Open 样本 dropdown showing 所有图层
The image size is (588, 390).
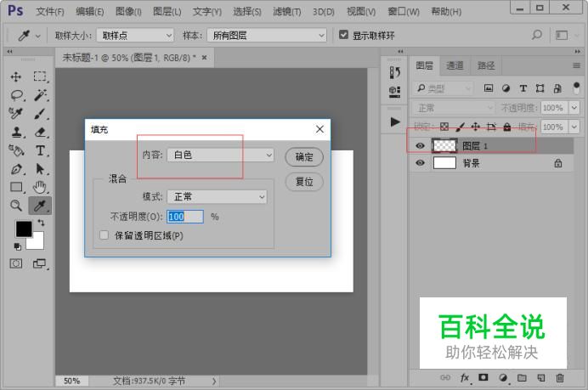[267, 35]
